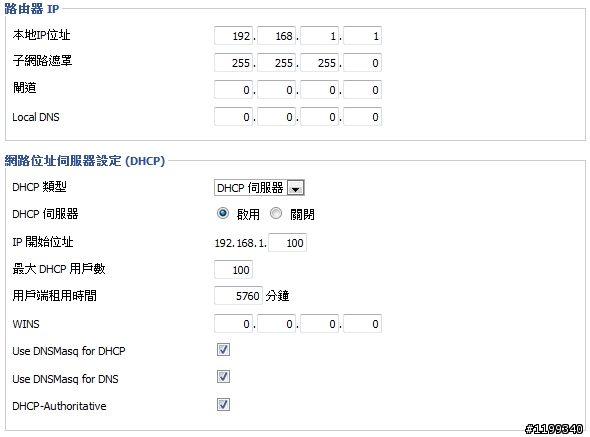Click the first octet of 本地IP位址 (192)
The width and height of the screenshot is (590, 437).
coord(233,36)
